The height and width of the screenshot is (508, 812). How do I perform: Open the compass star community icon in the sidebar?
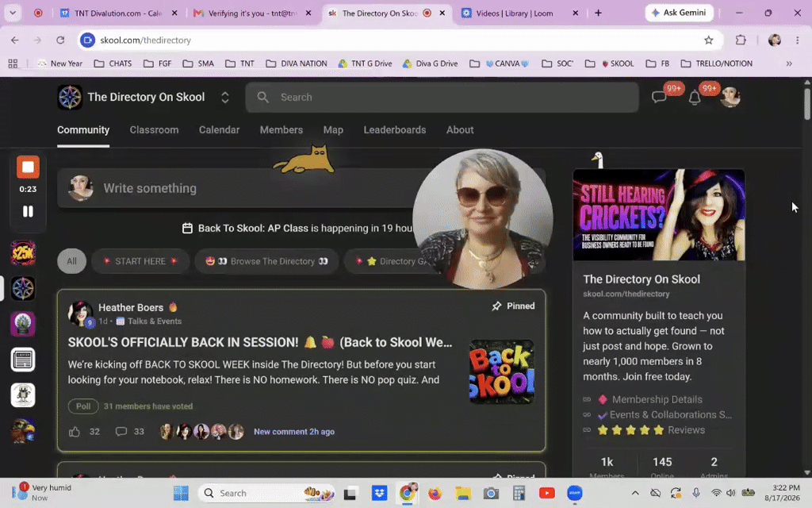pos(23,288)
